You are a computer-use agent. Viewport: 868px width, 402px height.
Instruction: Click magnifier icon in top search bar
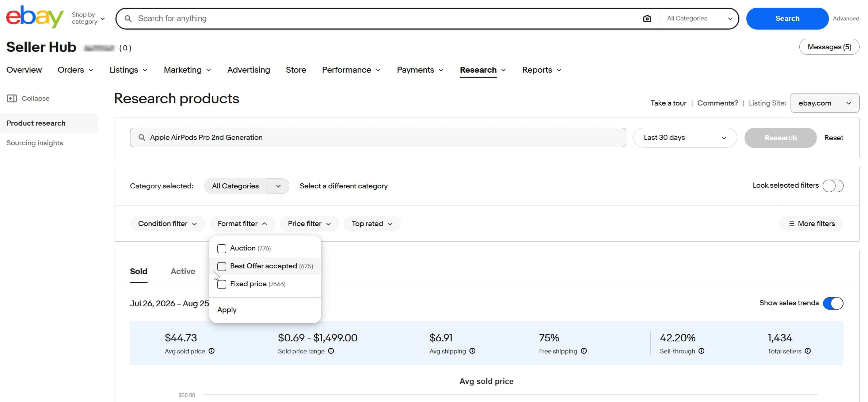pos(128,18)
